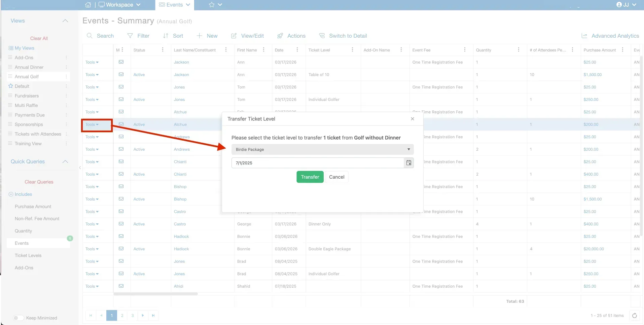Select the Sponsorships view
Screen dimensions: 644x325
point(29,124)
